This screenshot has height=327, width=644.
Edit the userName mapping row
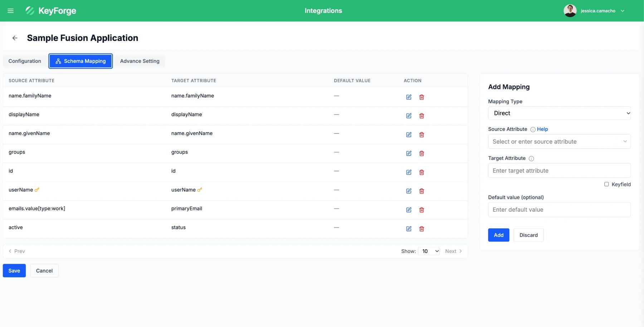tap(409, 191)
